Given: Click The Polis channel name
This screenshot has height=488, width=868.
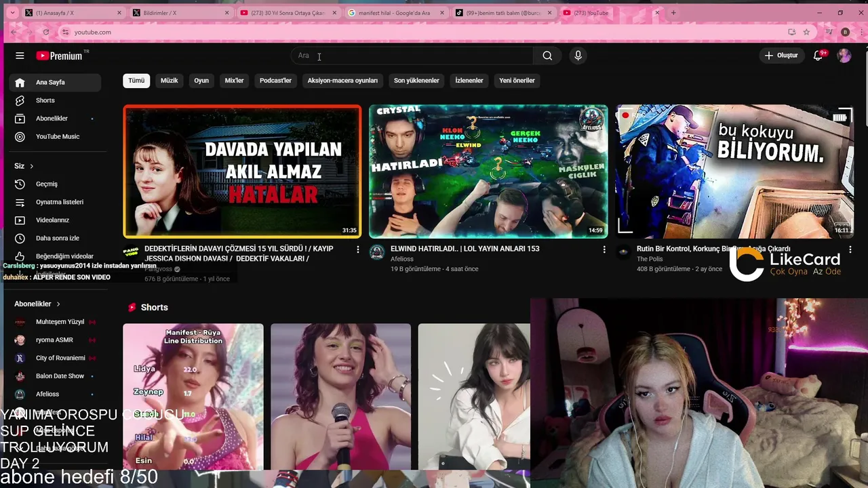Looking at the screenshot, I should point(650,259).
